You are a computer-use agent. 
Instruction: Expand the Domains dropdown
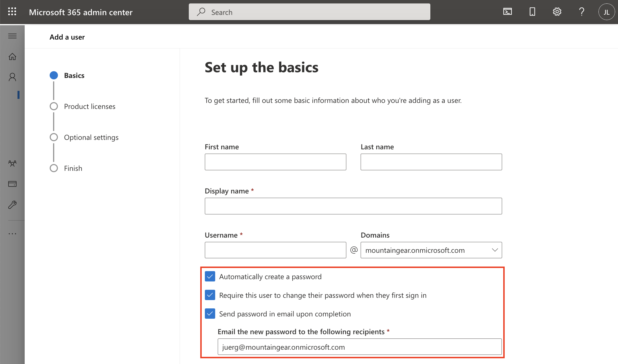[431, 250]
